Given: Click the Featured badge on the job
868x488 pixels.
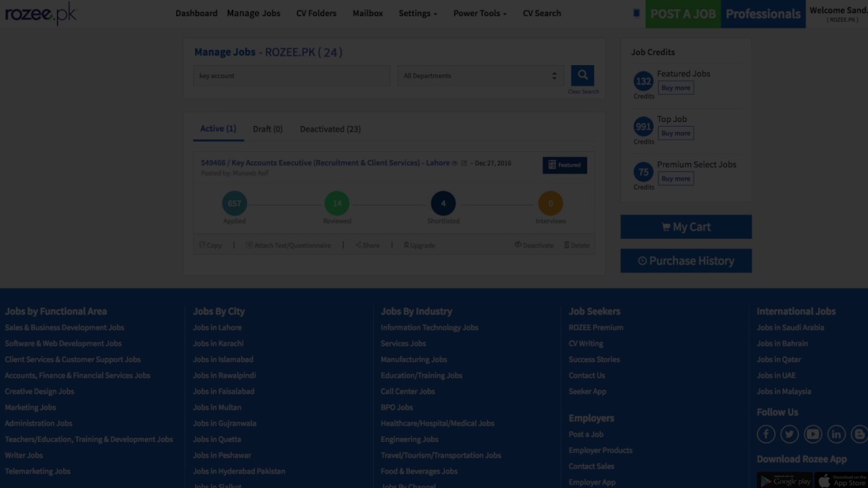Looking at the screenshot, I should pos(565,165).
